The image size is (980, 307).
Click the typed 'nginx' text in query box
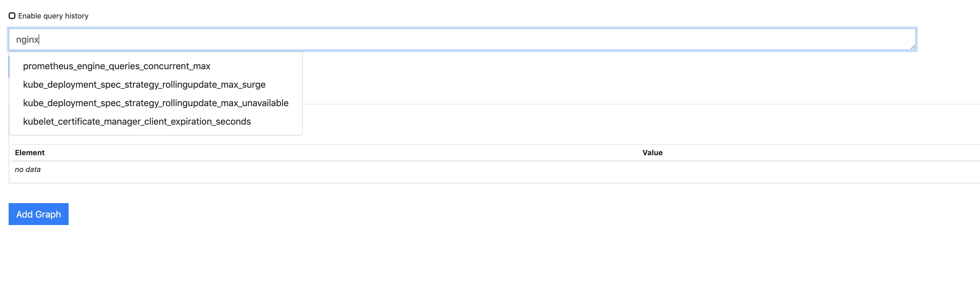pos(27,40)
